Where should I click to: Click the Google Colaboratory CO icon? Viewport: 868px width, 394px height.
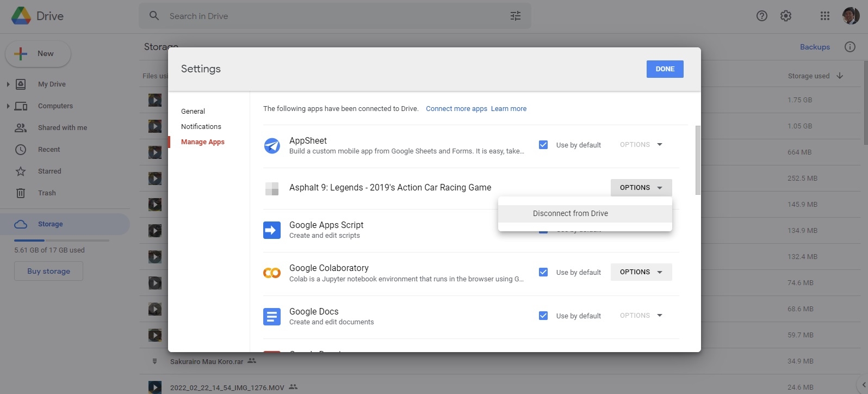click(272, 273)
